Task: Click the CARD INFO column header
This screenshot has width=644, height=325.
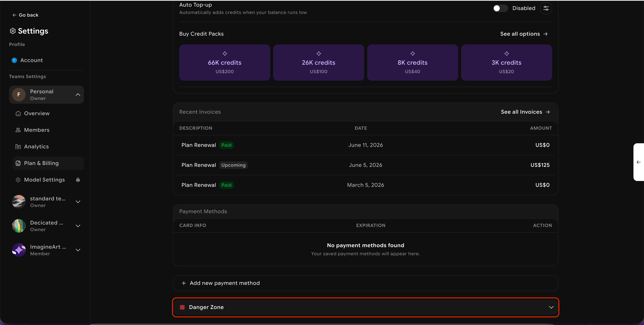Action: point(193,225)
